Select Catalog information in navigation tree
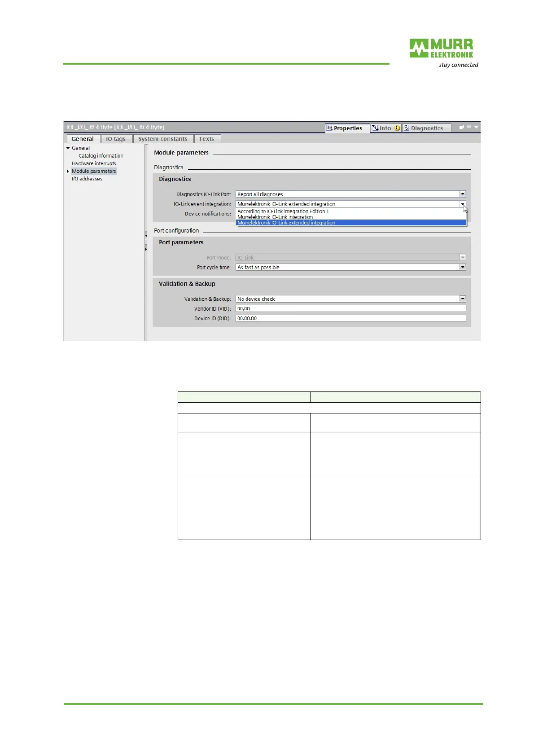The height and width of the screenshot is (756, 534). tap(101, 156)
